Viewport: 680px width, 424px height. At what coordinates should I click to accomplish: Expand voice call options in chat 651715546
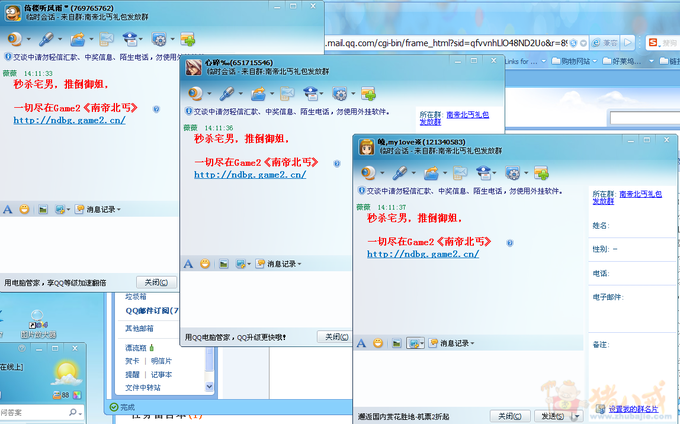[x=241, y=93]
